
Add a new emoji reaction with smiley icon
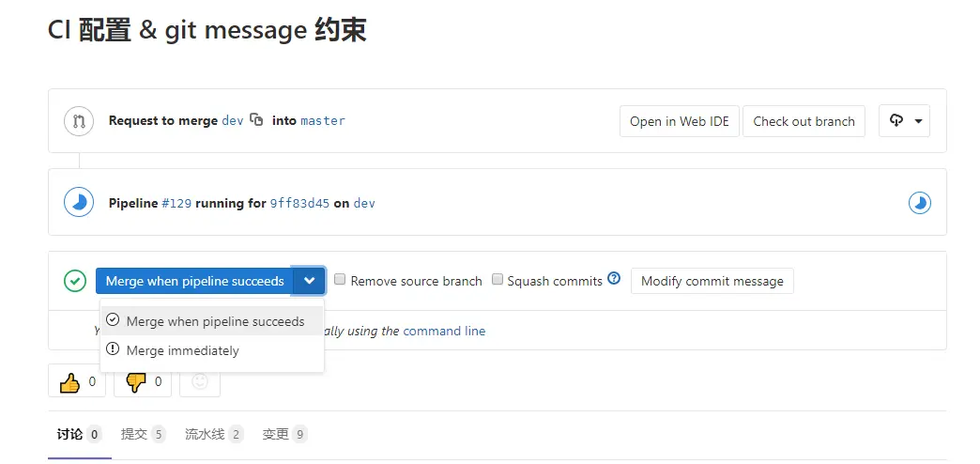click(200, 381)
